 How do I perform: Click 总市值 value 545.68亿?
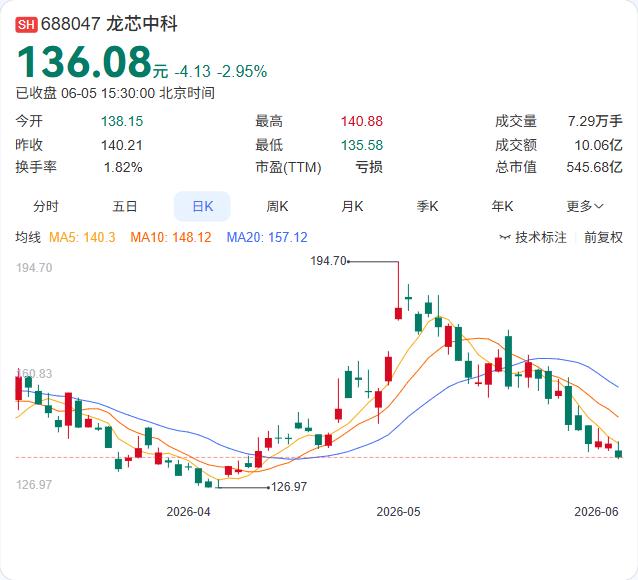point(594,167)
